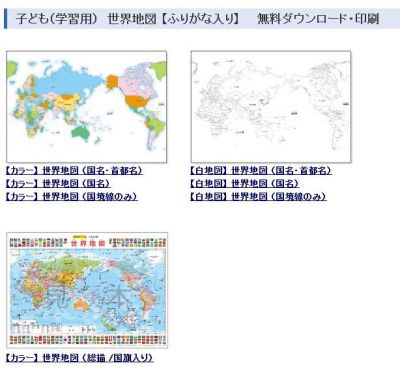The height and width of the screenshot is (376, 400).
Task: Click orange Australia on the detailed flag map
Action: coord(81,304)
